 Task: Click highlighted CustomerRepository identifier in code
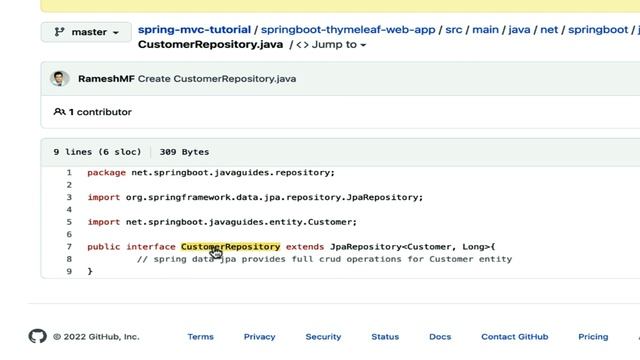231,247
